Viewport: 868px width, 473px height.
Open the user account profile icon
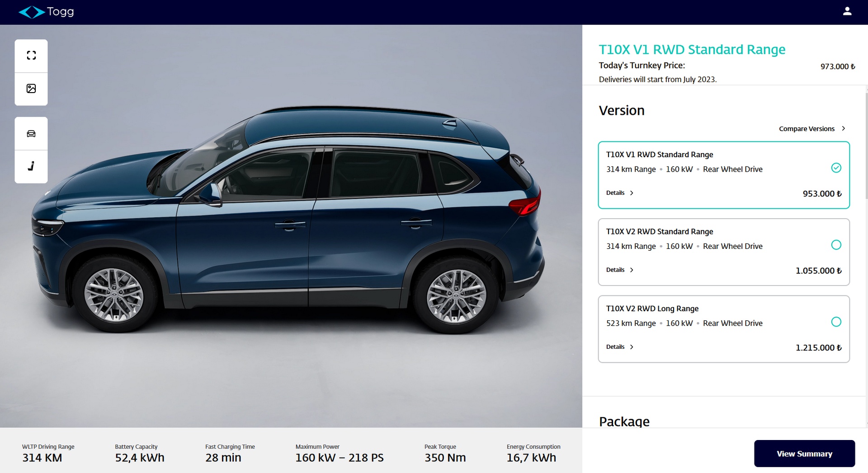pos(847,11)
